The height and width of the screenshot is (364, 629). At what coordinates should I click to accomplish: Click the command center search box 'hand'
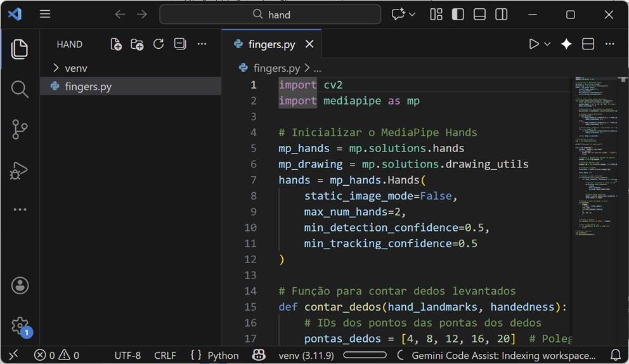[x=270, y=15]
